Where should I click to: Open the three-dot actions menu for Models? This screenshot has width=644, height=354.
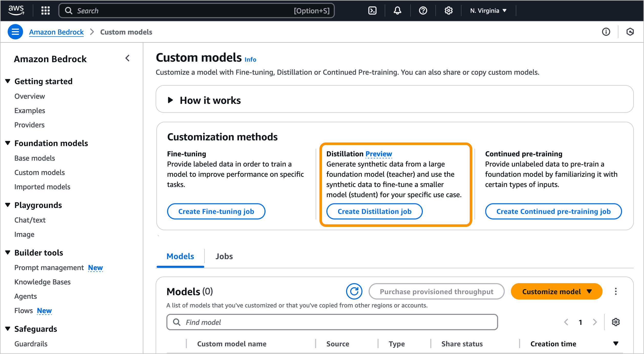[616, 291]
